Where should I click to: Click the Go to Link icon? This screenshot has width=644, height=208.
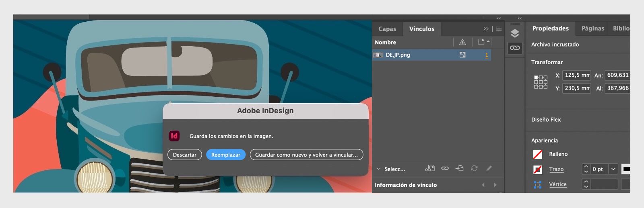click(459, 169)
